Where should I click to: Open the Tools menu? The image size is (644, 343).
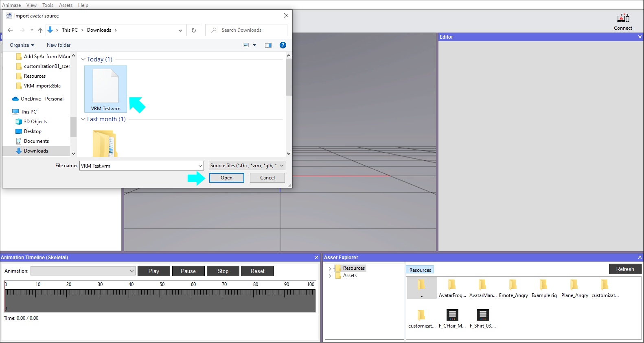(48, 5)
